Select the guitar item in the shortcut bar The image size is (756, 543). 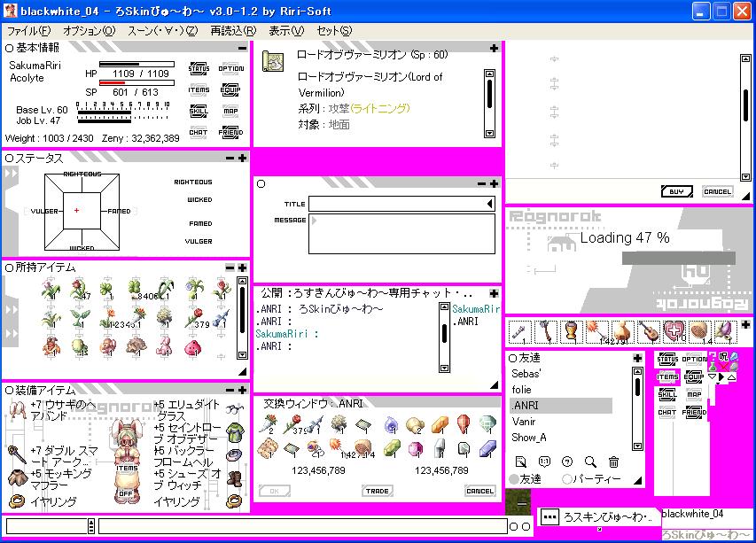pos(648,331)
